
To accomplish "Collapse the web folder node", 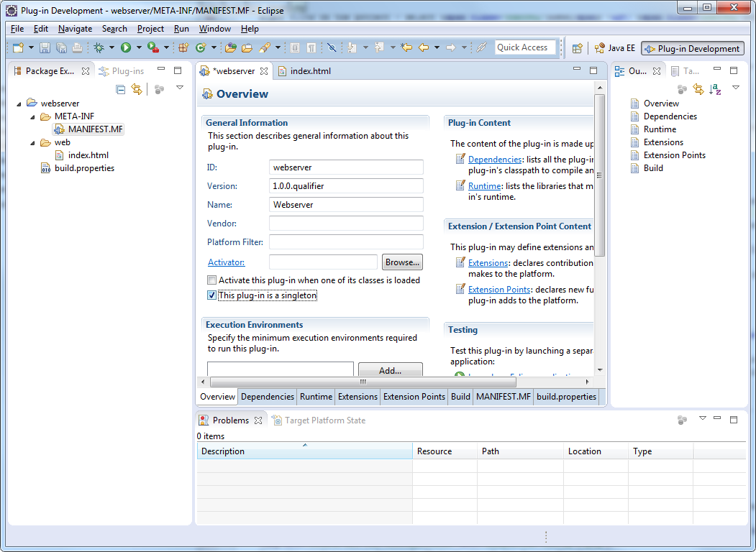I will (x=33, y=142).
